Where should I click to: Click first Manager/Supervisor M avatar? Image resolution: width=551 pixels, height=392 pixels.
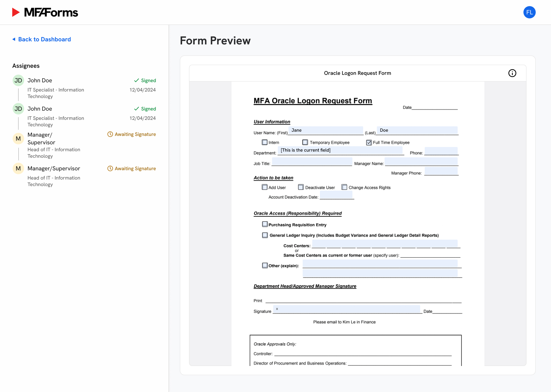point(18,139)
